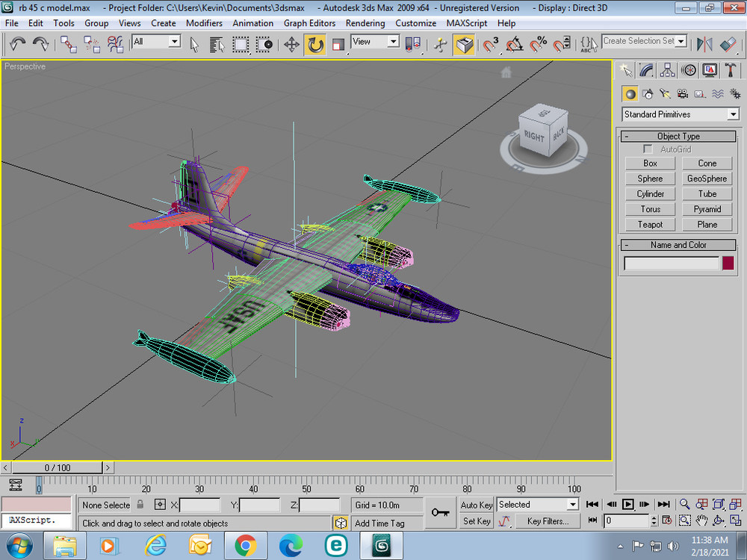The height and width of the screenshot is (560, 747).
Task: Click the Torus primitive button
Action: coord(650,209)
